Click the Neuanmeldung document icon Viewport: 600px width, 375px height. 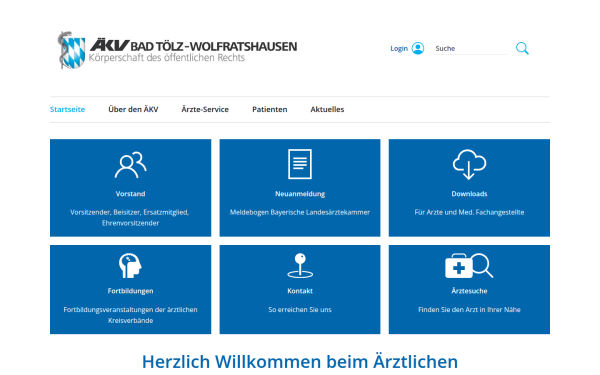pos(300,164)
